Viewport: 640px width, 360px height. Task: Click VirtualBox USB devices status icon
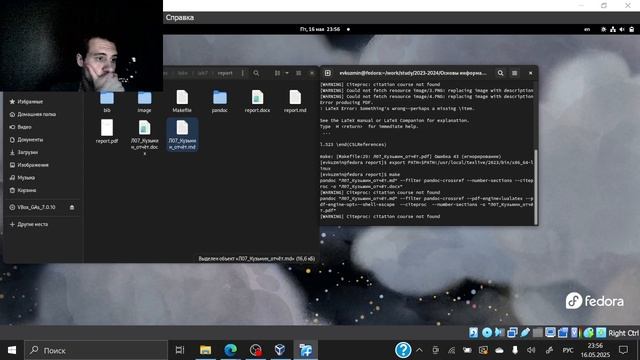[525, 333]
